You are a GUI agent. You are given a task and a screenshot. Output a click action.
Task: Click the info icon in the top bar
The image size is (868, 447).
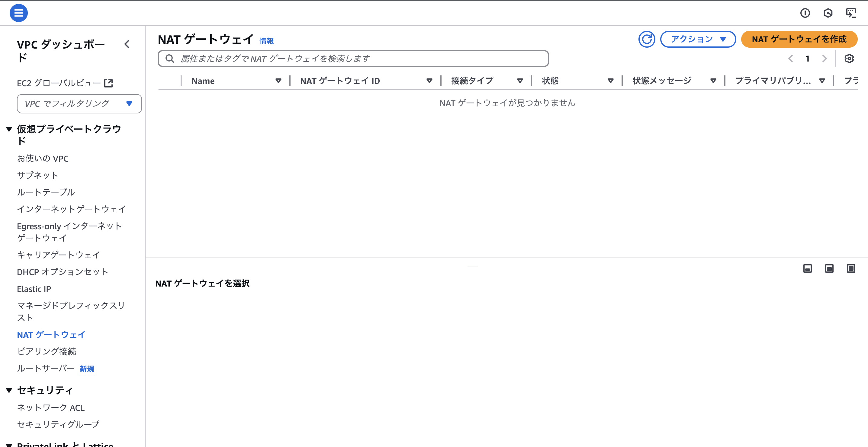(806, 13)
